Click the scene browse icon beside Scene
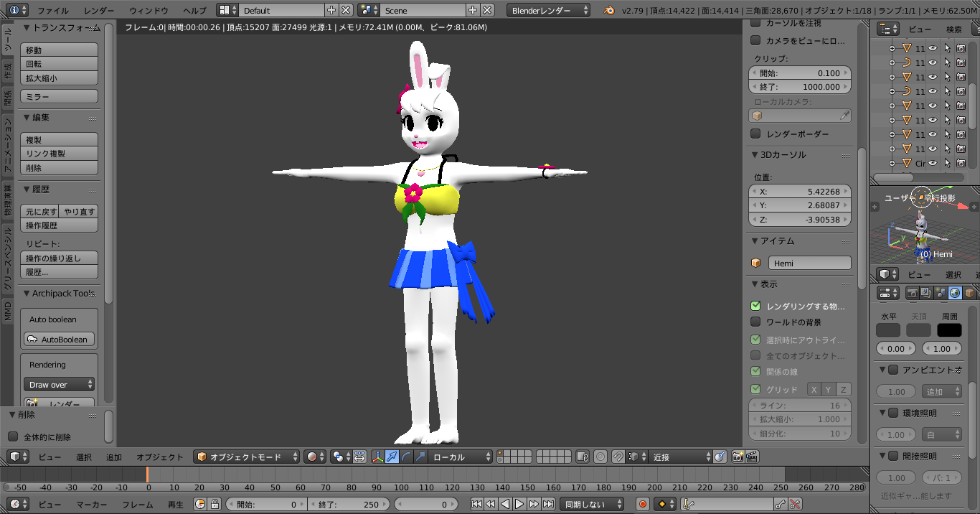Viewport: 980px width, 514px height. tap(368, 10)
